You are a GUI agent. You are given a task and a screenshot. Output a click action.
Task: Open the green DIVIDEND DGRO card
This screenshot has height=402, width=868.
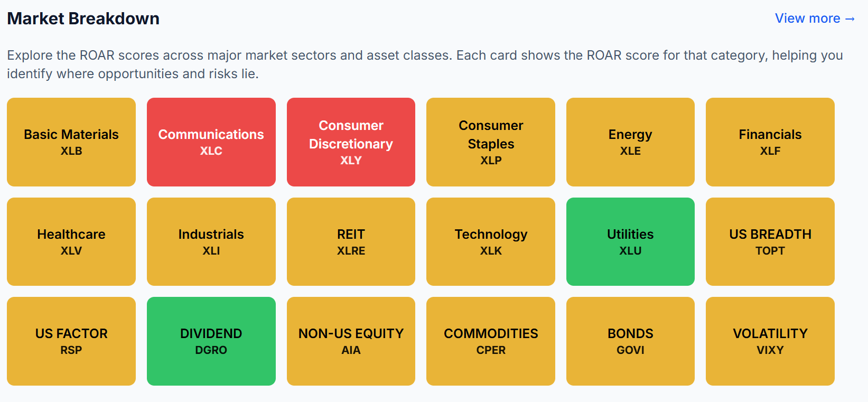coord(211,341)
